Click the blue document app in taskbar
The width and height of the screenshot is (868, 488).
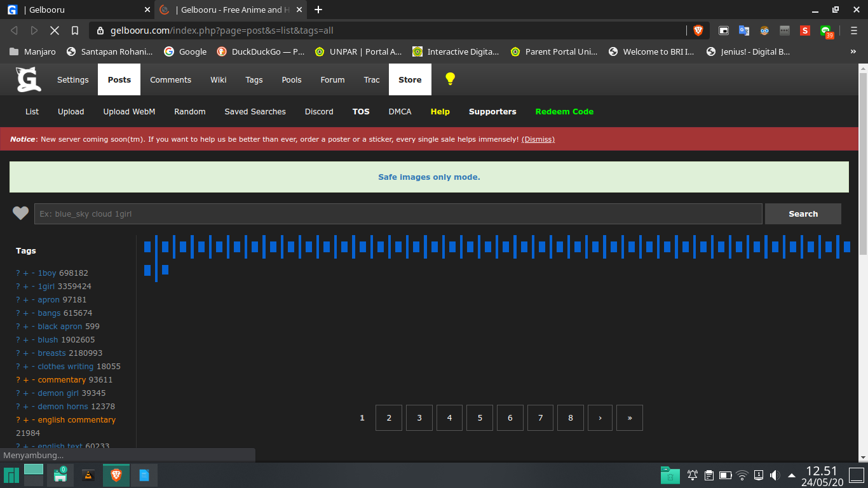(144, 475)
